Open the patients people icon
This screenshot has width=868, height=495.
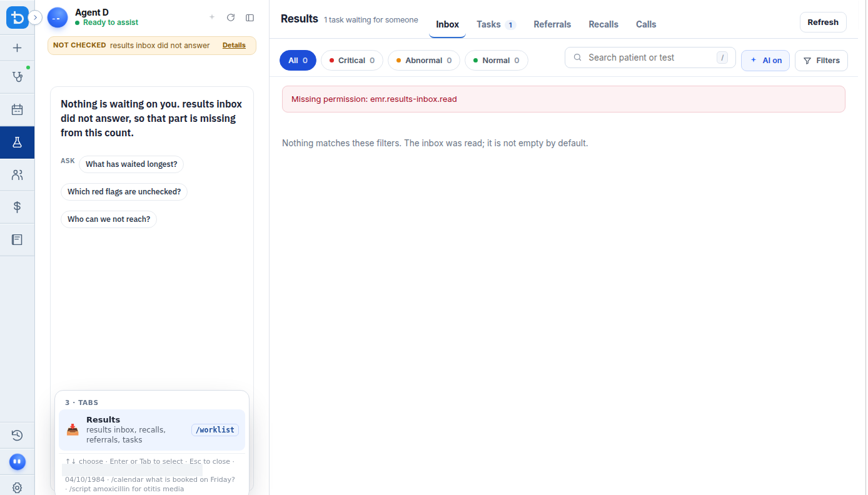17,175
